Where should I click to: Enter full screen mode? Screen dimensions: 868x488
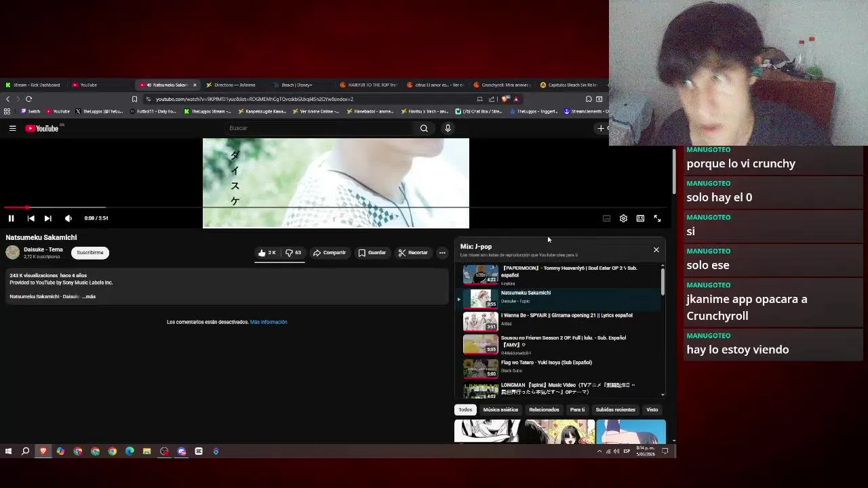pyautogui.click(x=657, y=218)
